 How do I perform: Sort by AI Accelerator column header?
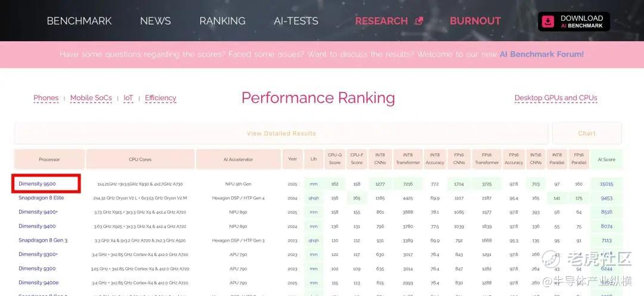(239, 159)
